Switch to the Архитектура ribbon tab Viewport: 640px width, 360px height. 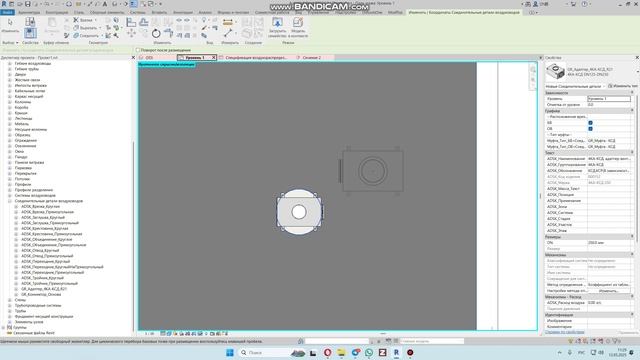click(29, 12)
